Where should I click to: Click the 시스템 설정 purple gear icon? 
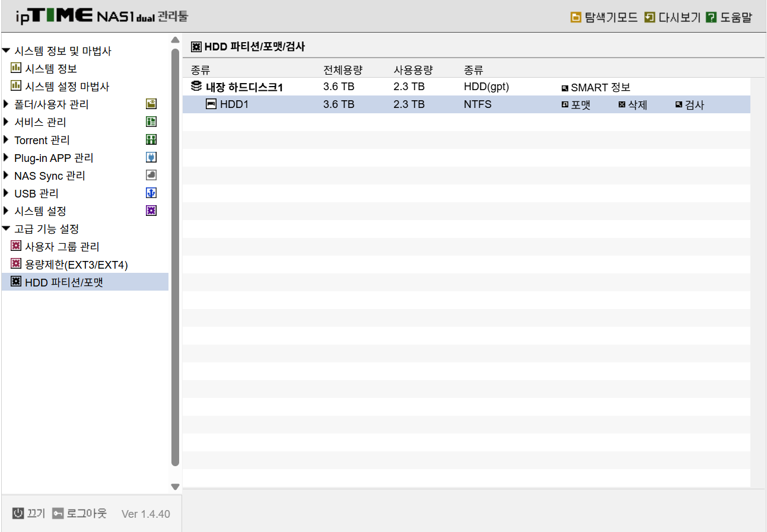(x=151, y=211)
